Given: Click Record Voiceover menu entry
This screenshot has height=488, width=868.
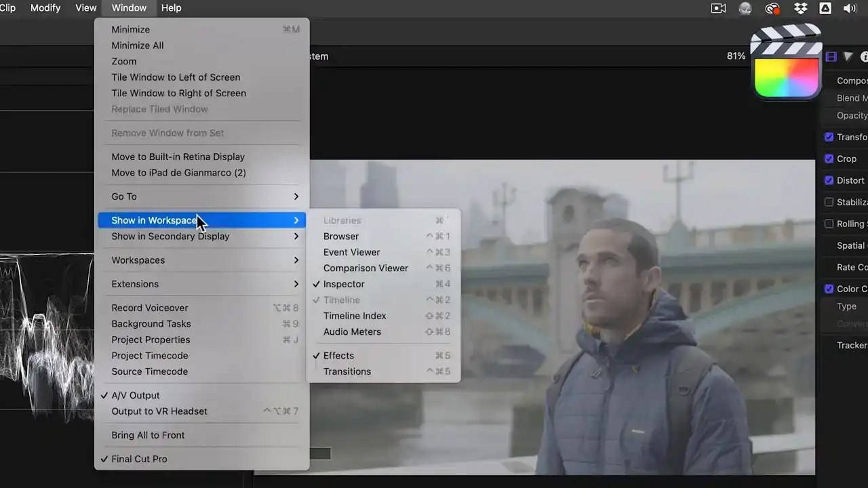Looking at the screenshot, I should pos(150,308).
